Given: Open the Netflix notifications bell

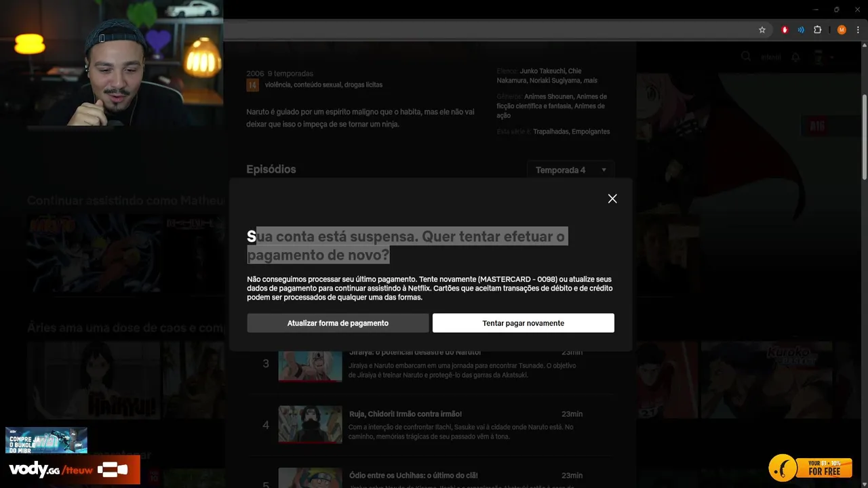Looking at the screenshot, I should tap(796, 58).
